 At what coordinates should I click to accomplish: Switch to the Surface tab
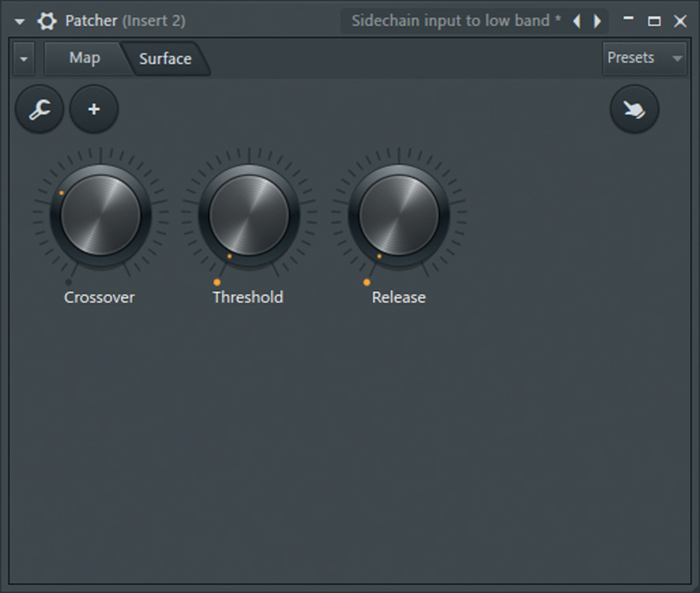(x=166, y=59)
